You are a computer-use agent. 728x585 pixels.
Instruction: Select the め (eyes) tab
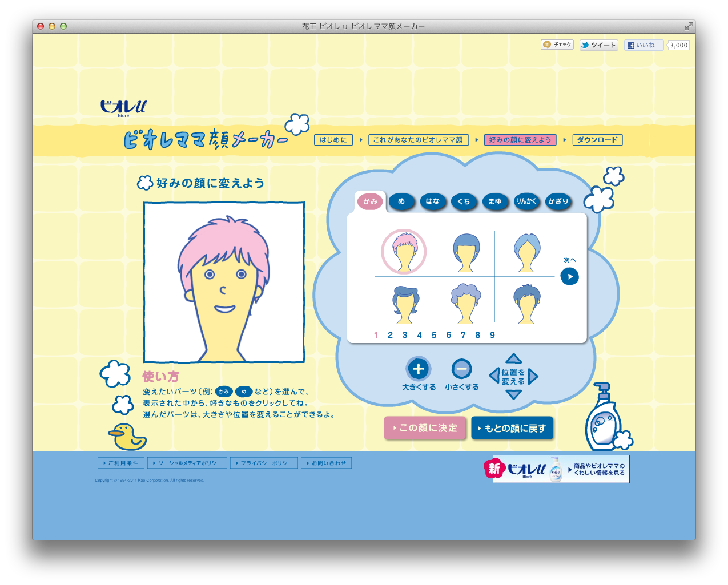pyautogui.click(x=401, y=201)
